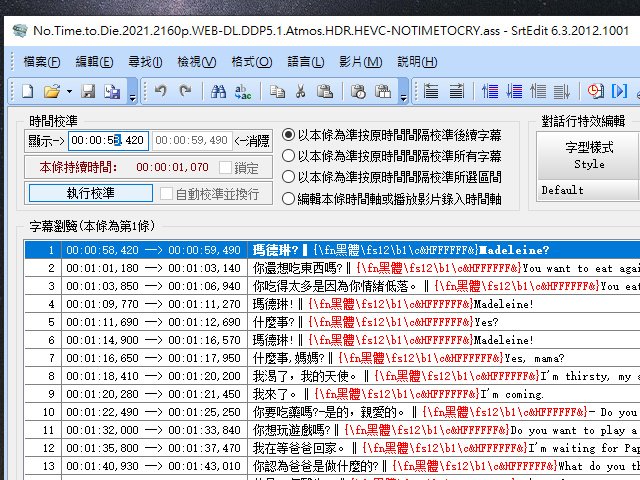
Task: Select subtitle row 8 我渴了,我的天使
Action: click(x=332, y=376)
